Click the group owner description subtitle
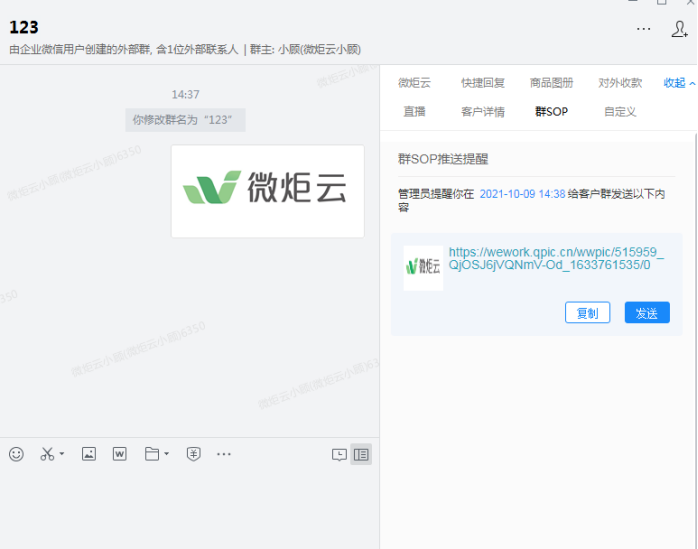698x549 pixels. coord(185,49)
